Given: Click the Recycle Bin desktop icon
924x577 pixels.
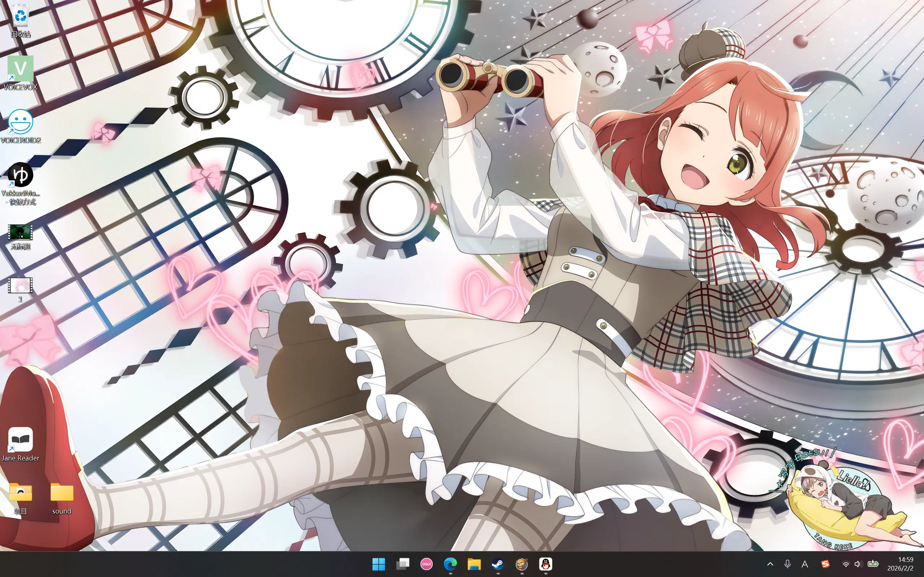Looking at the screenshot, I should pos(21,16).
